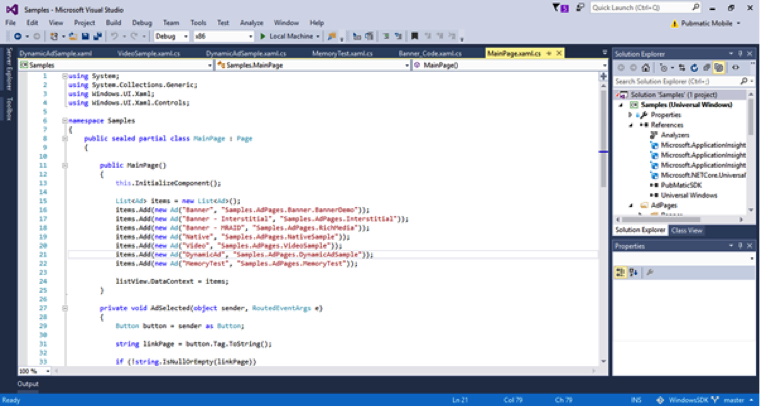Switch to the VideoSample.xaml.cs tab

[x=148, y=53]
